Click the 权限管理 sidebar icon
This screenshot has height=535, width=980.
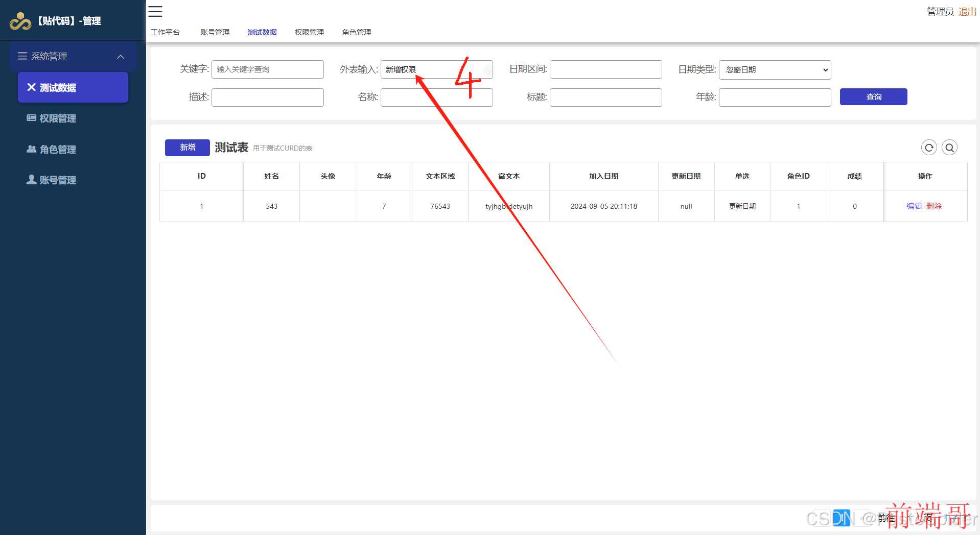point(31,118)
